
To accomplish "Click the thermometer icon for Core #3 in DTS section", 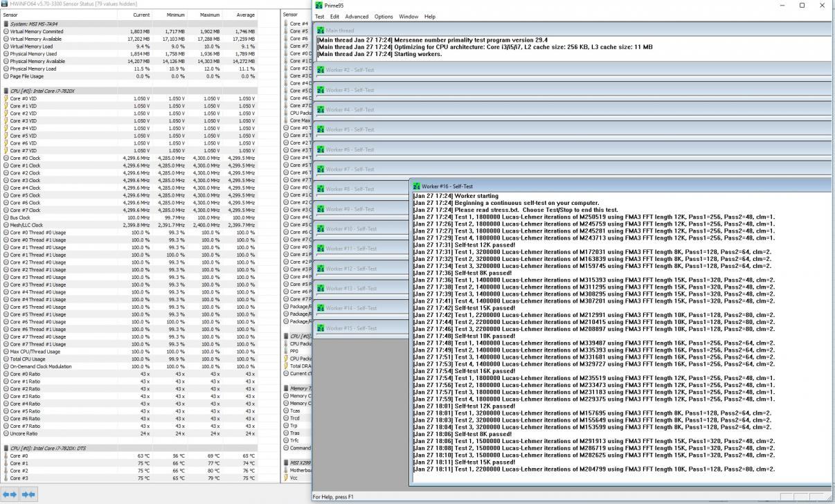I will (x=6, y=478).
